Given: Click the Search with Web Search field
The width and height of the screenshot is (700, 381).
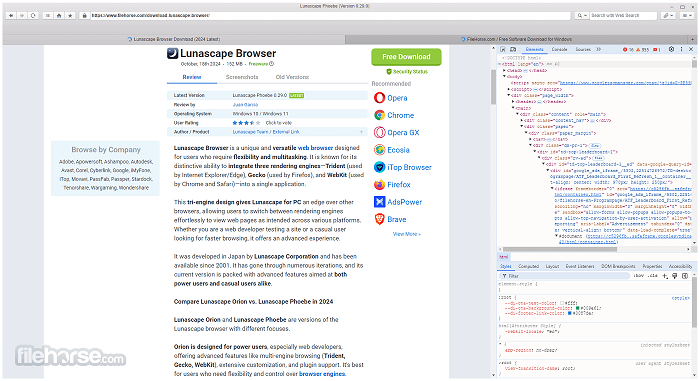Looking at the screenshot, I should [x=623, y=15].
